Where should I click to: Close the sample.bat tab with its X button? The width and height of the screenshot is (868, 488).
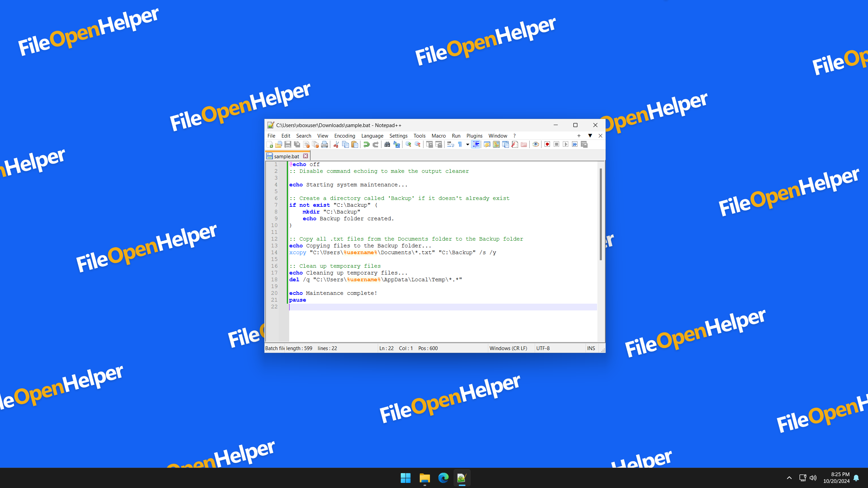[x=305, y=156]
